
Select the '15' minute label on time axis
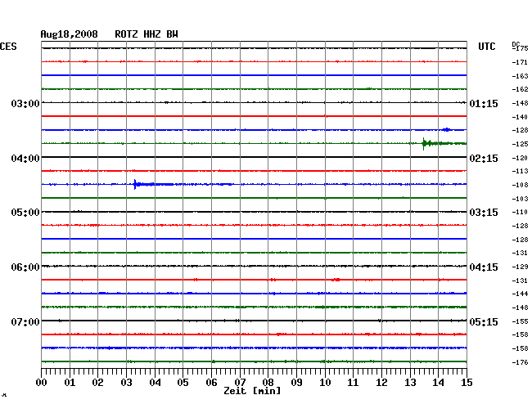[x=467, y=383]
